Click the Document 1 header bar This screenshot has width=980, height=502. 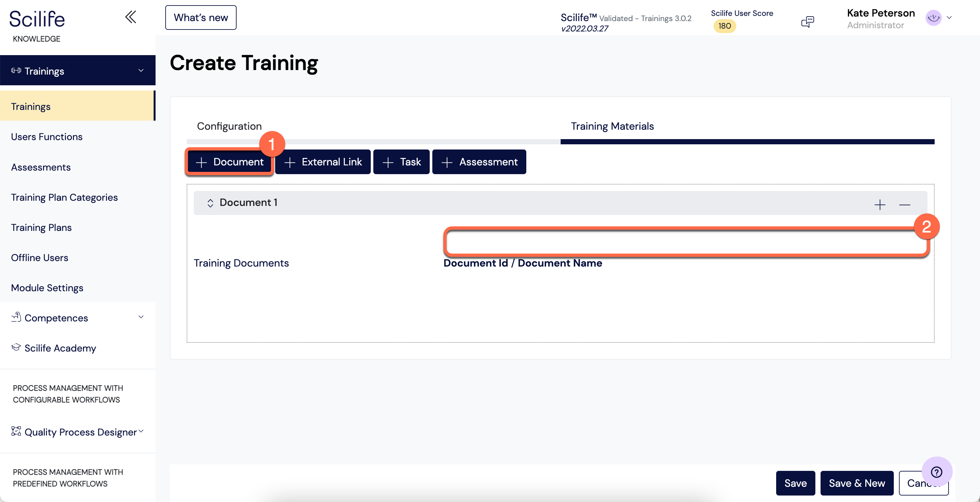560,203
